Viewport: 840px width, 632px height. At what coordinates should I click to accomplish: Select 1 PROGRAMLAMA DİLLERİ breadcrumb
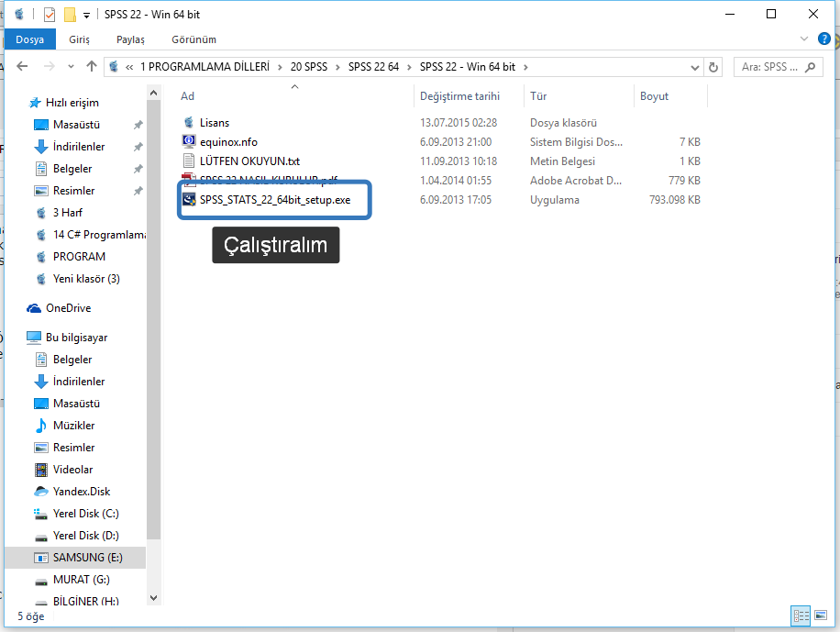pos(204,67)
